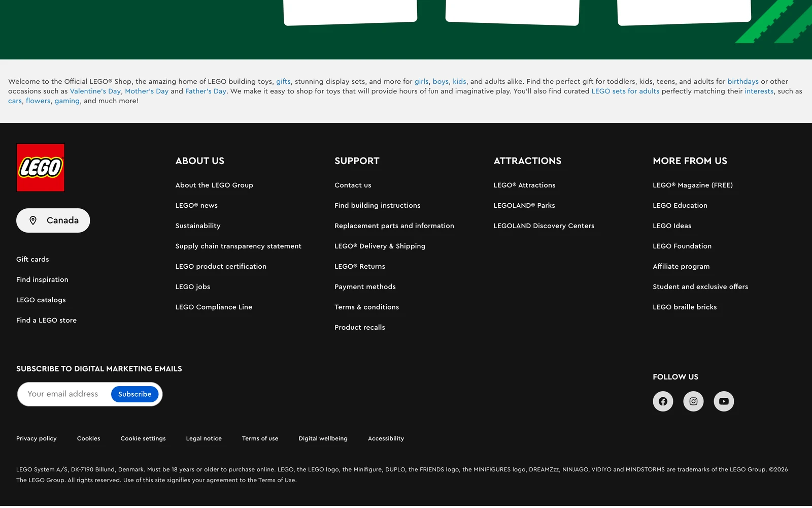812x508 pixels.
Task: Open Cookie settings link
Action: click(143, 438)
